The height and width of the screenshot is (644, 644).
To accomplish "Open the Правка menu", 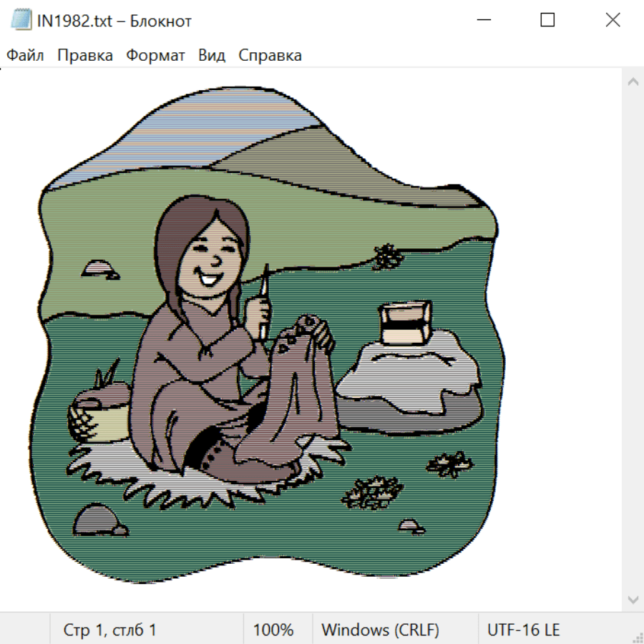I will click(84, 56).
